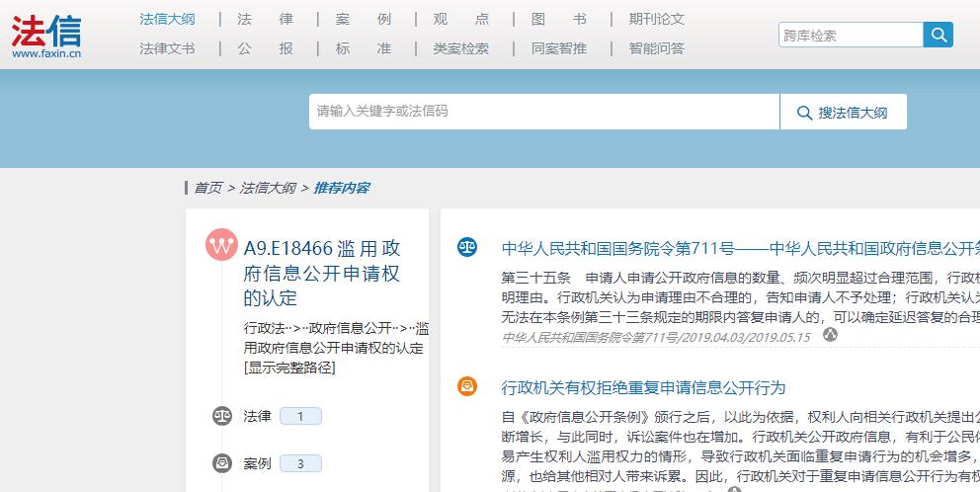Image resolution: width=980 pixels, height=492 pixels.
Task: Click 推荐内容 in the breadcrumb
Action: click(341, 188)
